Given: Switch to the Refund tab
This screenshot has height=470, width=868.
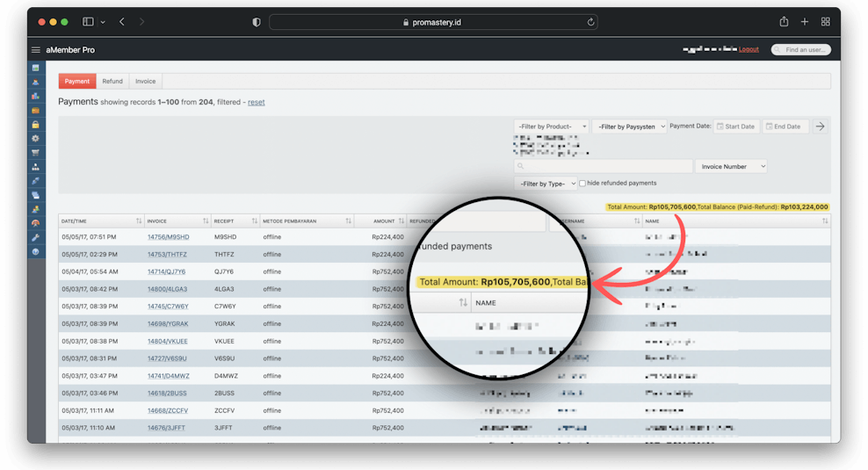Looking at the screenshot, I should click(112, 82).
